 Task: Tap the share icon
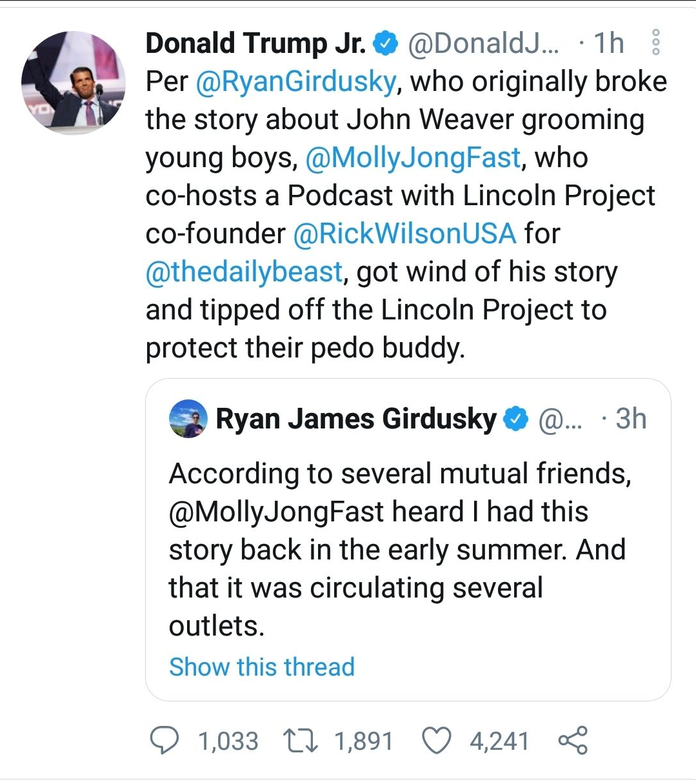click(573, 740)
